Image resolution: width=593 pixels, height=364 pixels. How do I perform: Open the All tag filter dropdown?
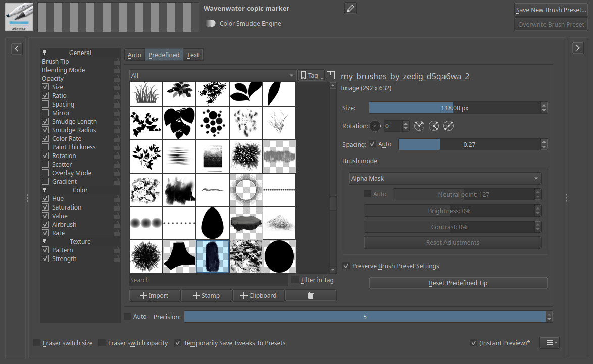212,75
